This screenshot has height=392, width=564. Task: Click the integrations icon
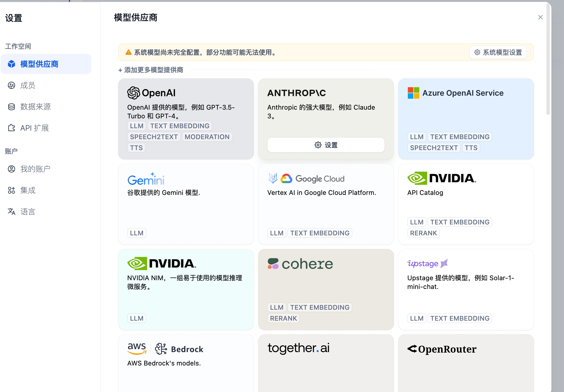click(11, 190)
